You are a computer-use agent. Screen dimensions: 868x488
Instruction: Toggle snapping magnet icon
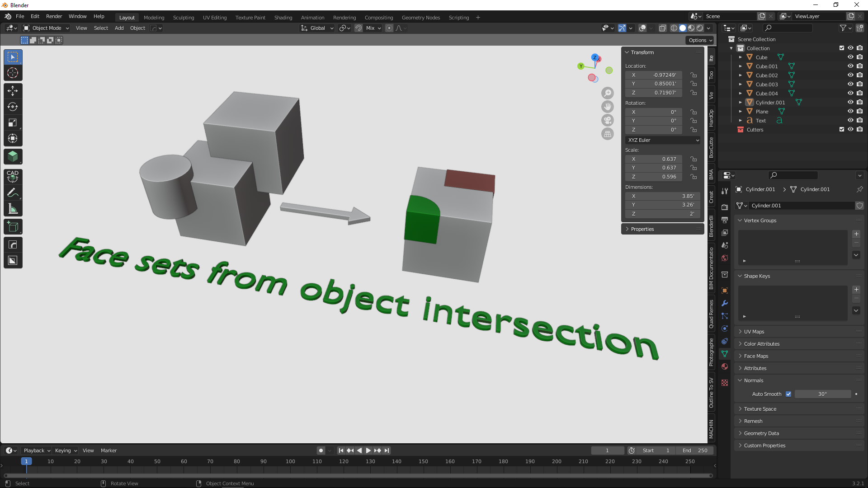[x=359, y=28]
